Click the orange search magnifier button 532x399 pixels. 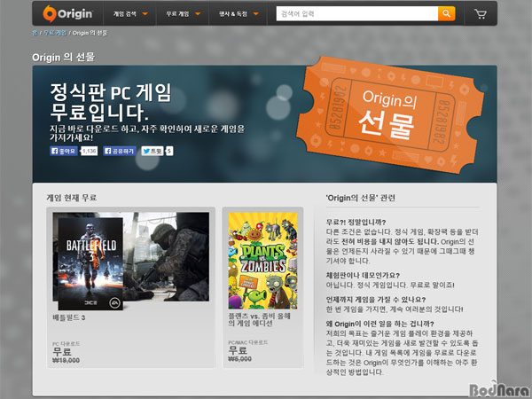pyautogui.click(x=447, y=13)
